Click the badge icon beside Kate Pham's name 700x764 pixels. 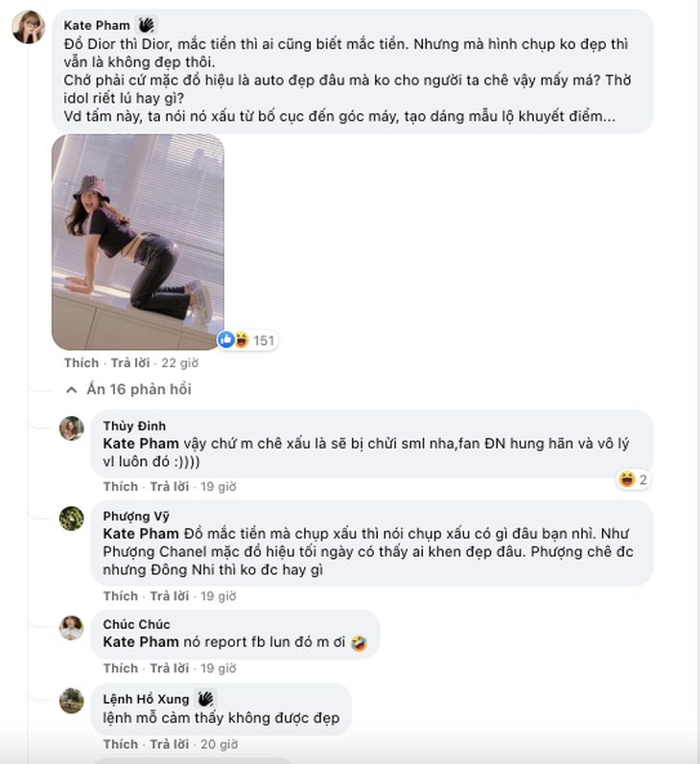coord(147,25)
